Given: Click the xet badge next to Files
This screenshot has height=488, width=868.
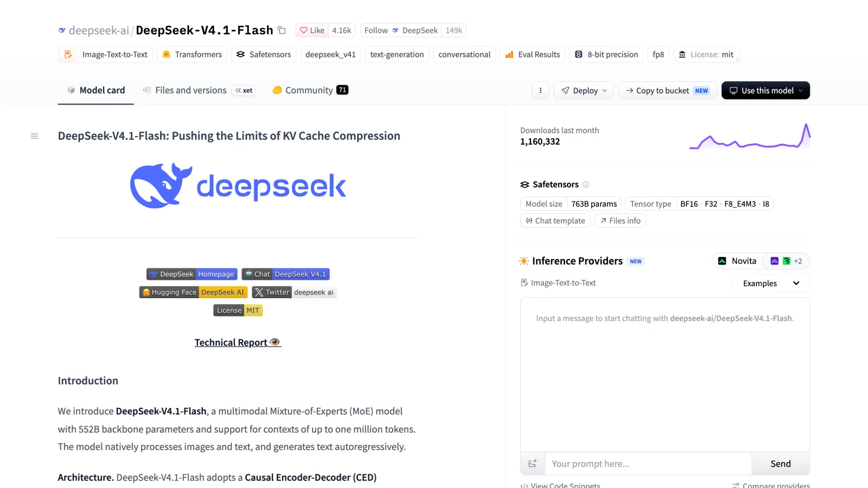Looking at the screenshot, I should pyautogui.click(x=244, y=91).
